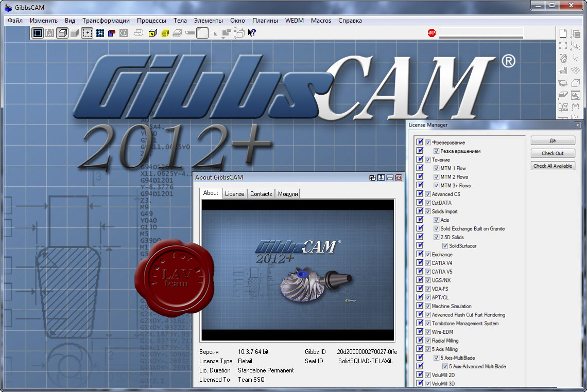Click the GibbsCAM 2012+ splash image in About
This screenshot has height=392, width=587.
pos(298,270)
